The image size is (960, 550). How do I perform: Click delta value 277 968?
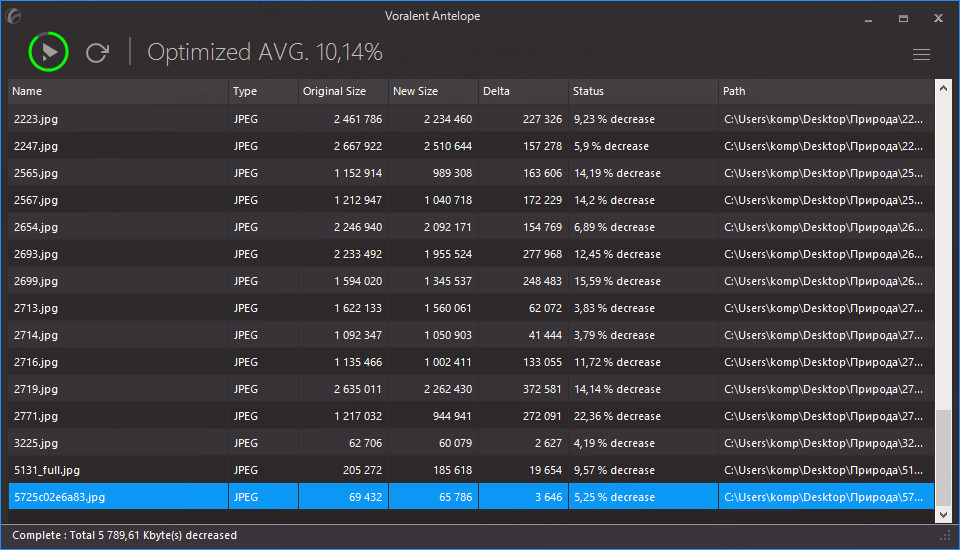pos(542,254)
